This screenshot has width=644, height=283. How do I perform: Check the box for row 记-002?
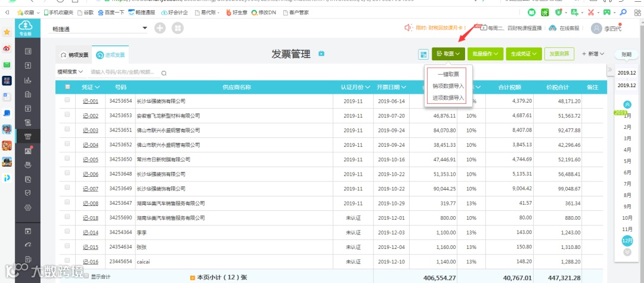(67, 115)
